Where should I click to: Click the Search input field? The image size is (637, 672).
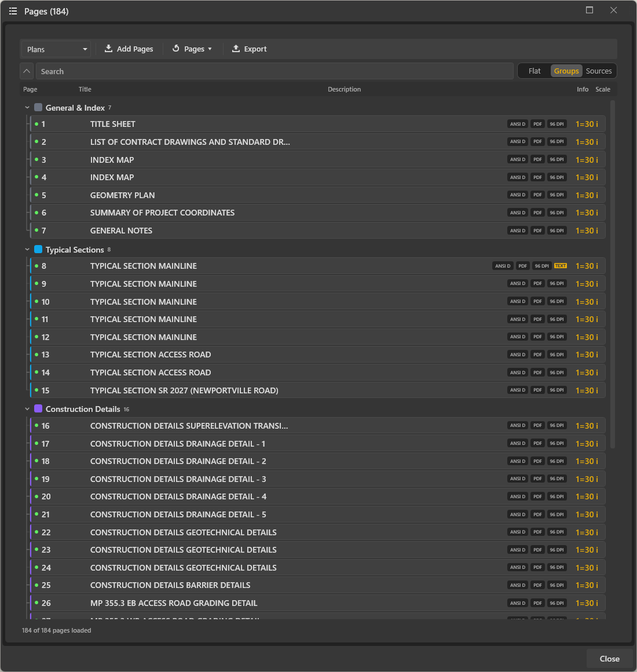point(274,71)
